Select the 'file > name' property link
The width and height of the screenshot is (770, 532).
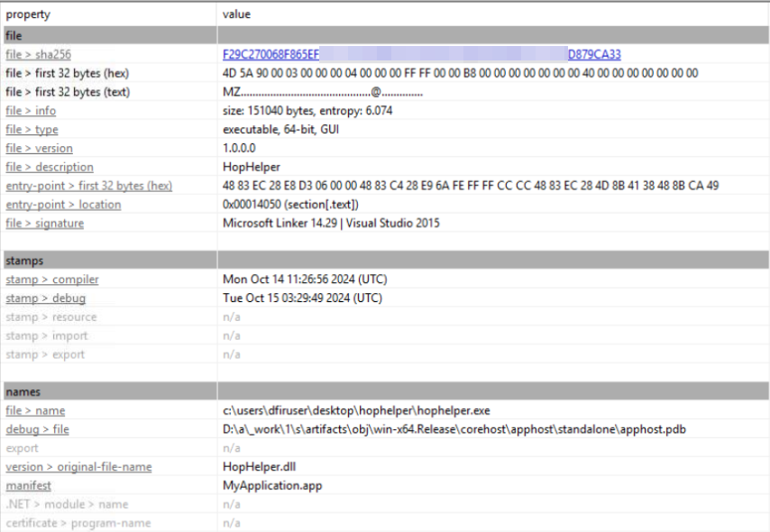click(35, 411)
